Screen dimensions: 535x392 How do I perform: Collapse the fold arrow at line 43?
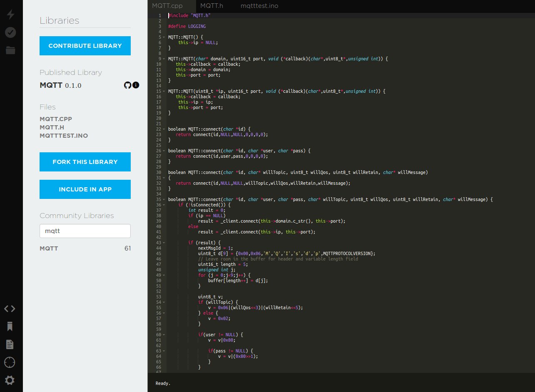[164, 243]
